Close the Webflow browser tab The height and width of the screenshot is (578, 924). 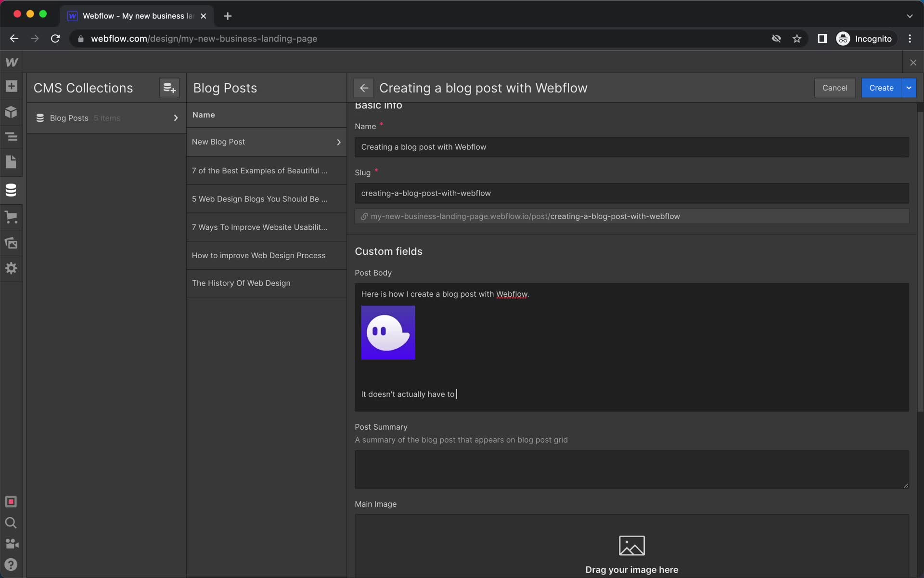pos(204,16)
